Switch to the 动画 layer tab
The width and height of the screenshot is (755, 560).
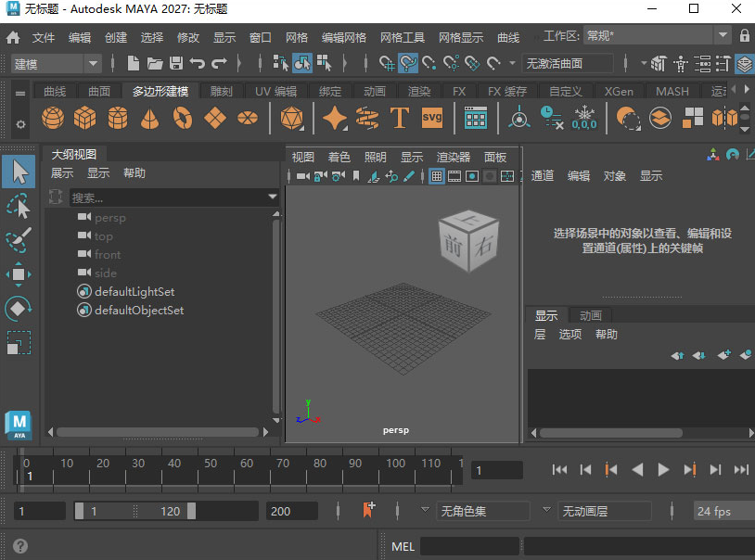pos(590,315)
